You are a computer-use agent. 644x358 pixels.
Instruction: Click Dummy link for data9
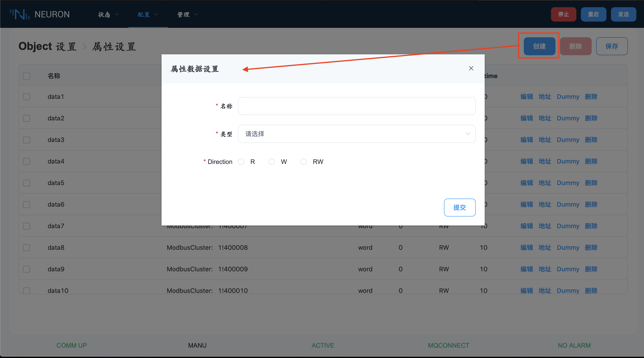click(x=568, y=269)
